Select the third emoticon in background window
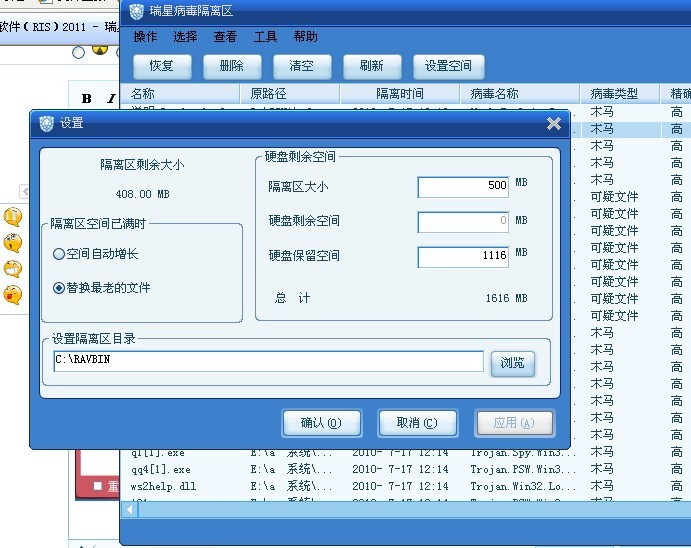 tap(13, 269)
